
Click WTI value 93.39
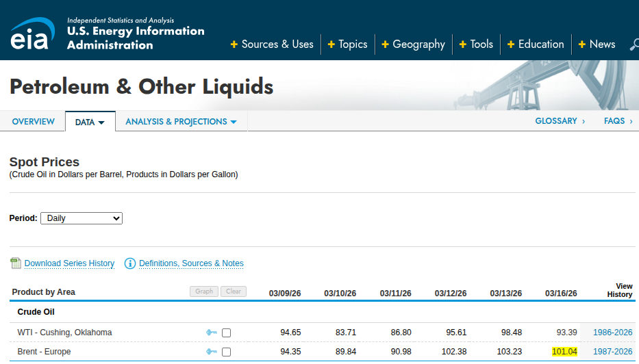click(567, 333)
